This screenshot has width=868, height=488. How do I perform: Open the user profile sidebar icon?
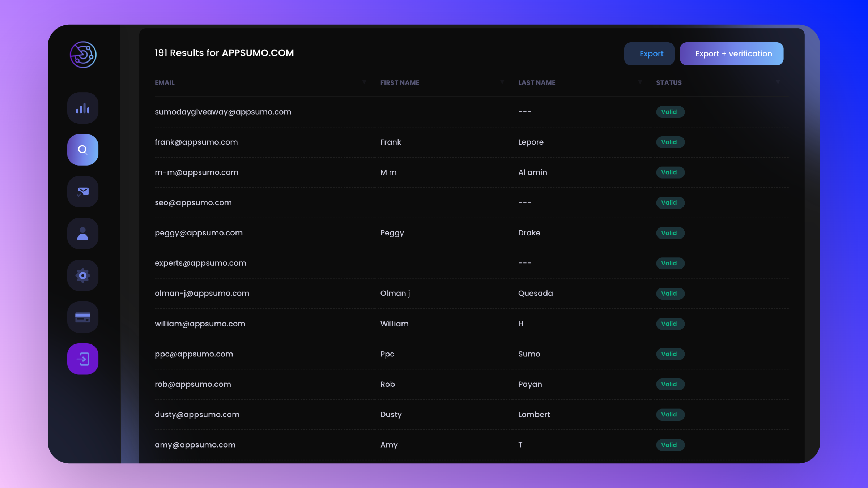point(83,234)
